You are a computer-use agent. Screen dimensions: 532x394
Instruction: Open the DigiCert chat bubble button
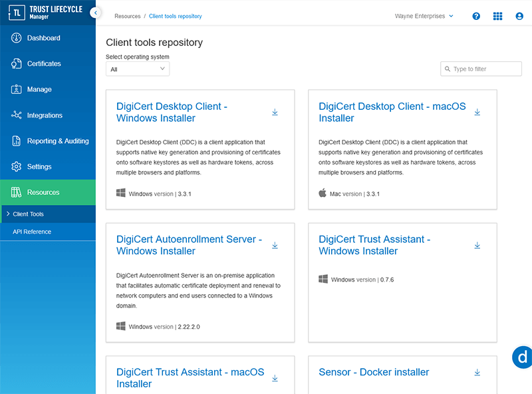point(523,357)
